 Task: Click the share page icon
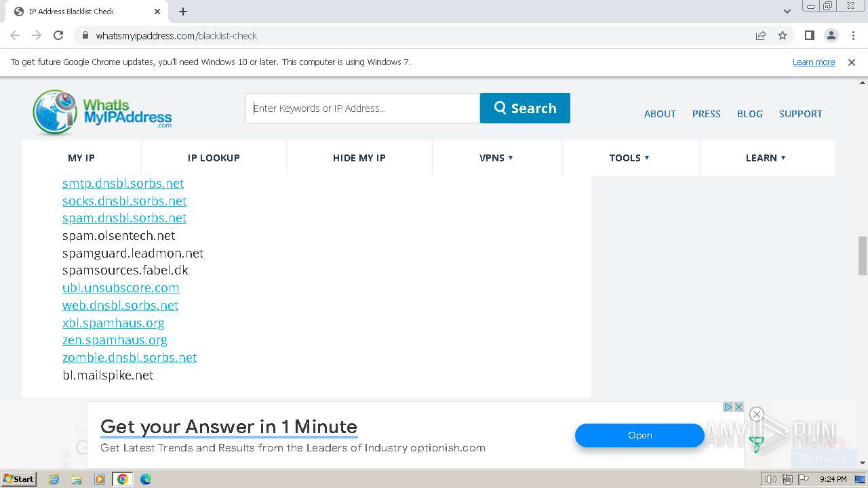click(x=761, y=35)
